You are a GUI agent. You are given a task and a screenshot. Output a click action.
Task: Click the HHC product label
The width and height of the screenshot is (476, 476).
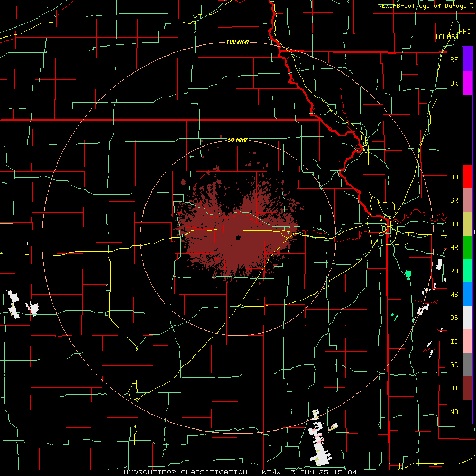(x=464, y=32)
